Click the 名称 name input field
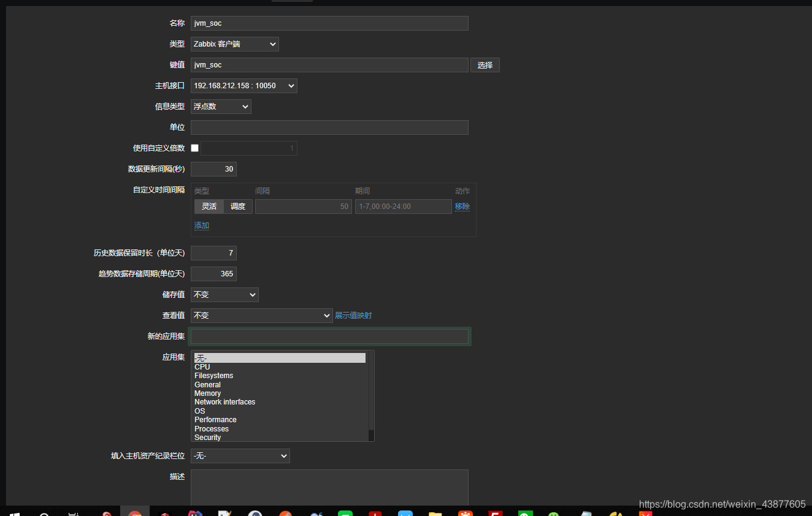The image size is (812, 516). (329, 23)
